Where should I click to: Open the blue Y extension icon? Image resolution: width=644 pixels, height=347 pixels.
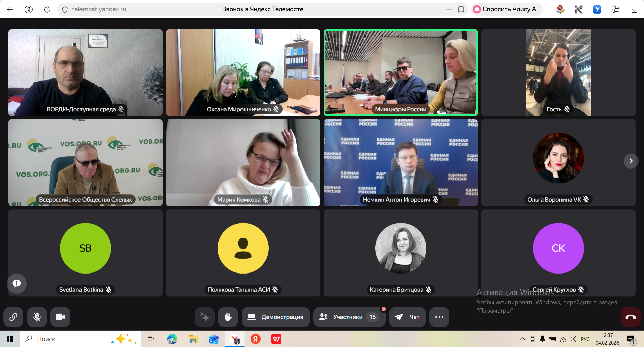coord(597,9)
